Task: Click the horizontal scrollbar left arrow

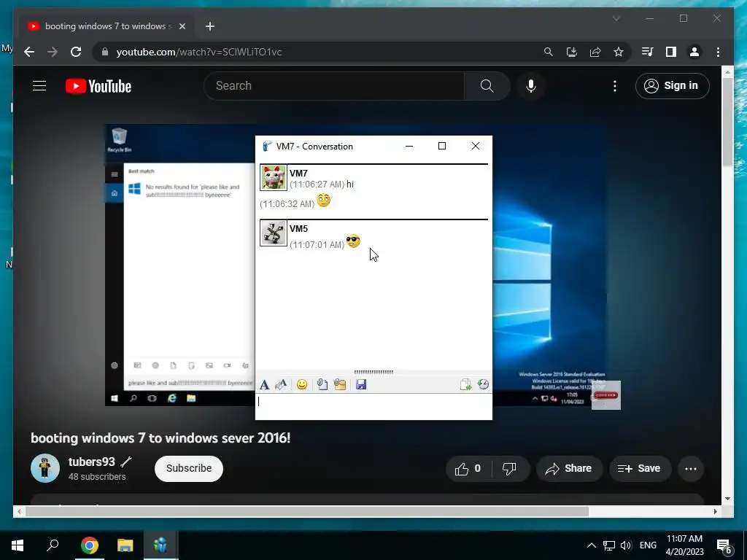Action: click(x=18, y=511)
